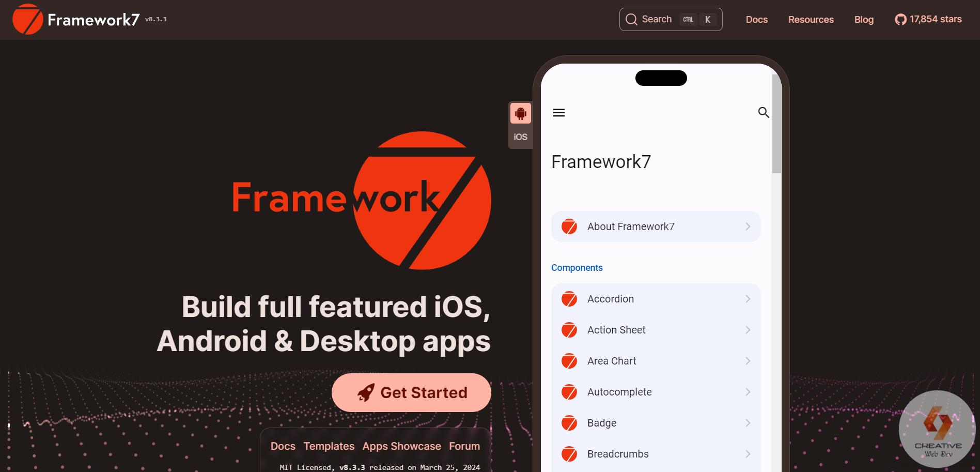Click the K key hint in Search box

click(708, 20)
